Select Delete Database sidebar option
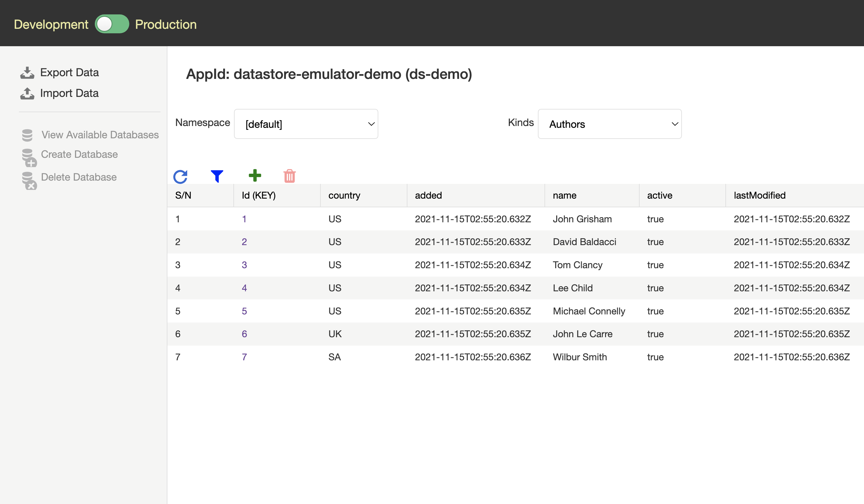The image size is (864, 504). coord(79,176)
